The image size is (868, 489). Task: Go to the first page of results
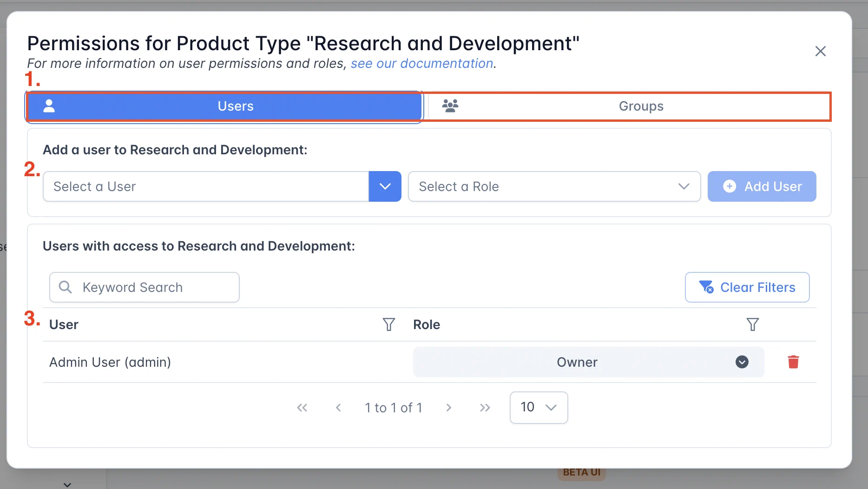302,408
